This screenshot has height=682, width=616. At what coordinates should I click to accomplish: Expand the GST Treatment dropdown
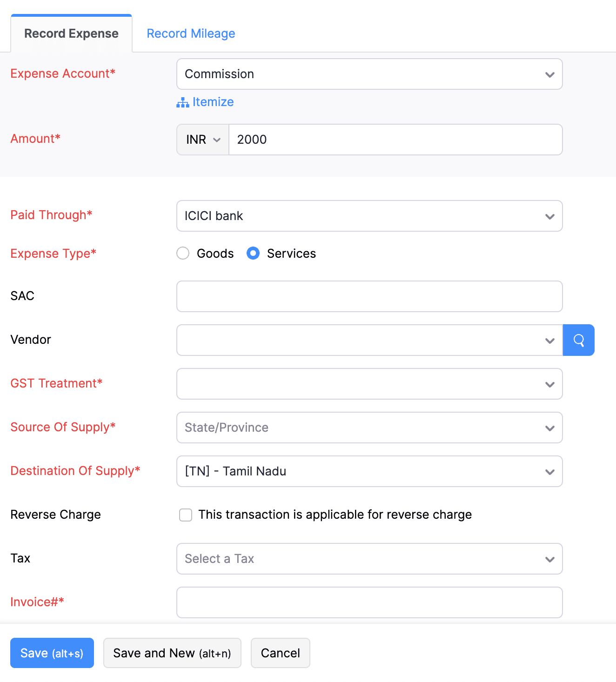coord(369,384)
